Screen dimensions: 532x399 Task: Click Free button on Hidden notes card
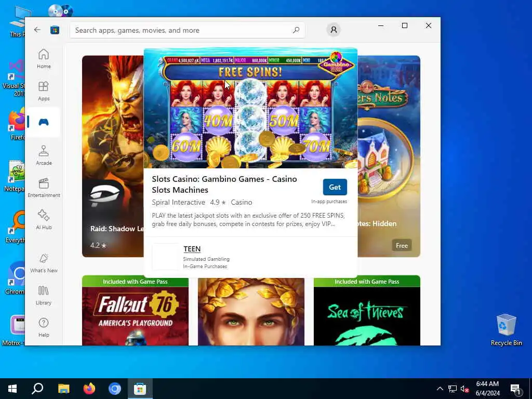click(x=402, y=245)
